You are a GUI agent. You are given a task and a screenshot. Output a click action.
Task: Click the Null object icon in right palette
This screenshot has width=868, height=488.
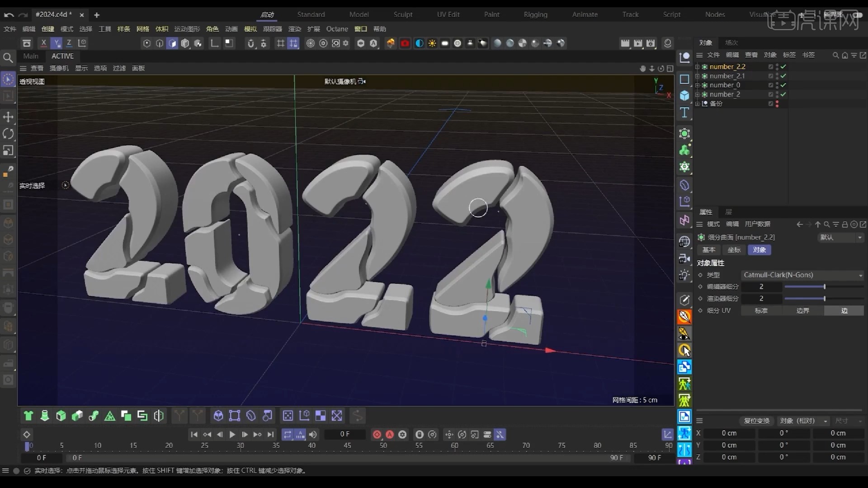[x=684, y=57]
